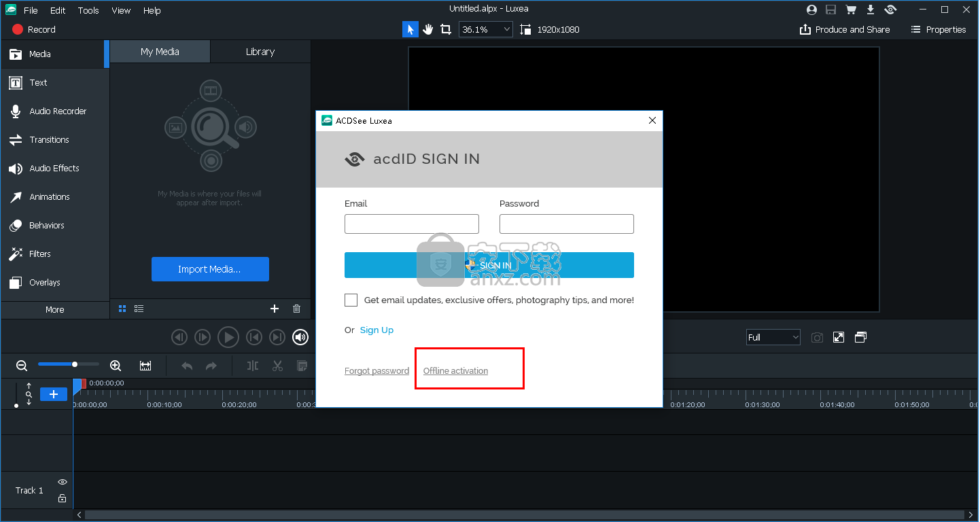Switch media bin to thumbnail grid view
980x522 pixels.
122,309
